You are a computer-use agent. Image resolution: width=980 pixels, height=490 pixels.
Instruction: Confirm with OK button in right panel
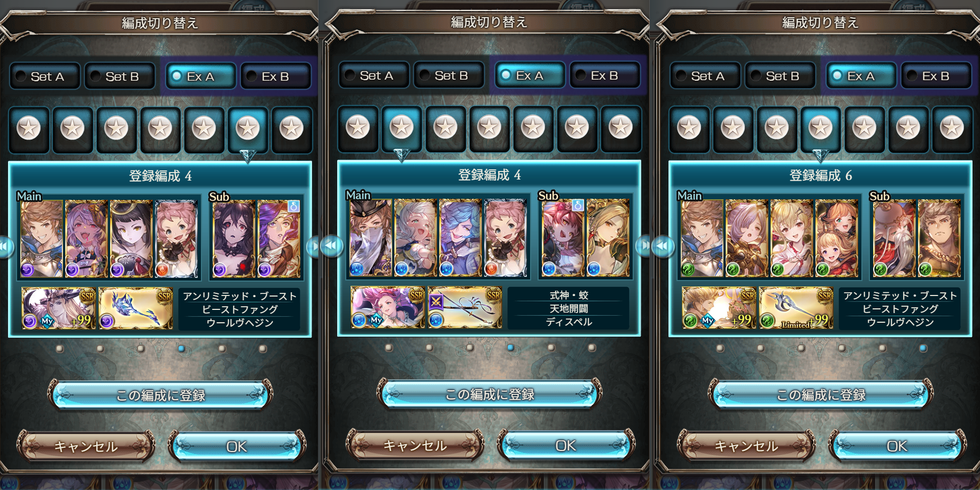pos(897,446)
